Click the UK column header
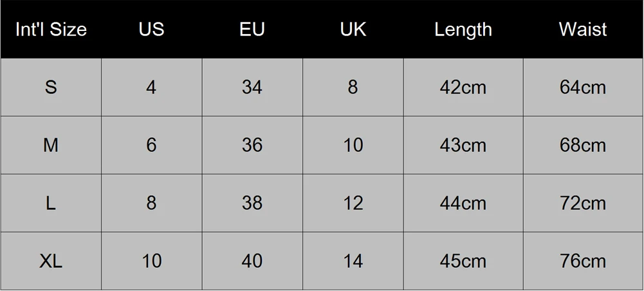The image size is (644, 291). pyautogui.click(x=353, y=30)
